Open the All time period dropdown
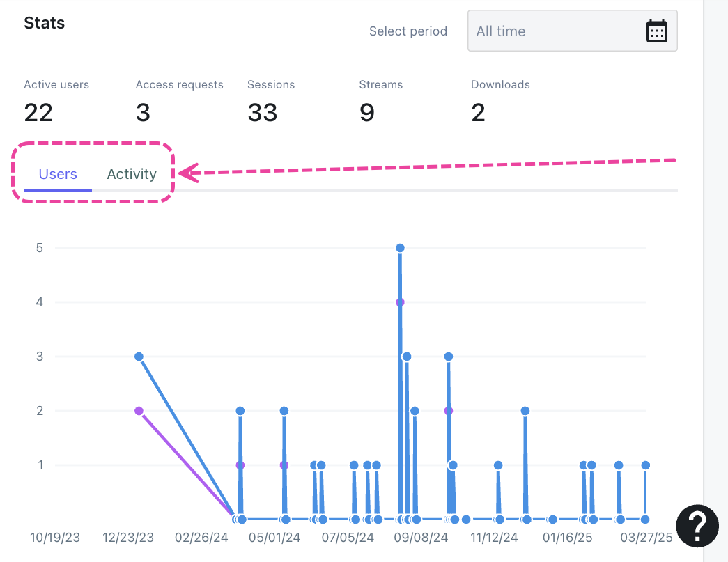Viewport: 728px width, 562px height. point(557,31)
